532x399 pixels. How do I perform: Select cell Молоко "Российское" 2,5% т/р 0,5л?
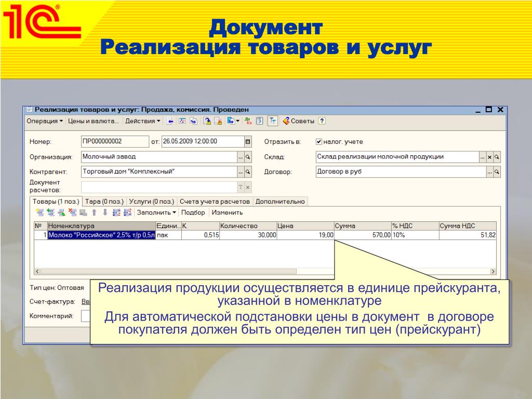[x=101, y=235]
